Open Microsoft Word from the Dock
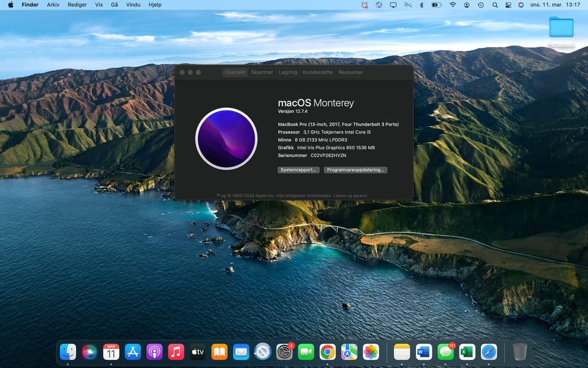Screen dimensions: 588x368 424,352
